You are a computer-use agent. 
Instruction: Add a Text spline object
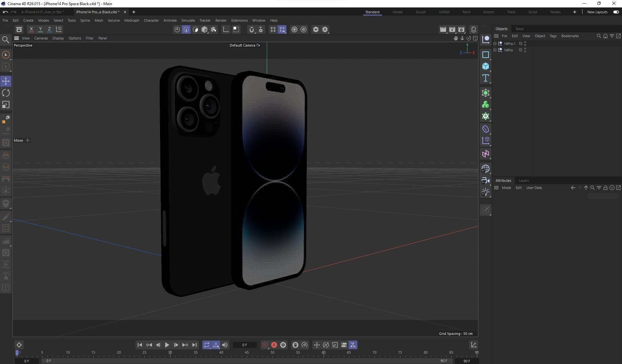click(x=485, y=78)
